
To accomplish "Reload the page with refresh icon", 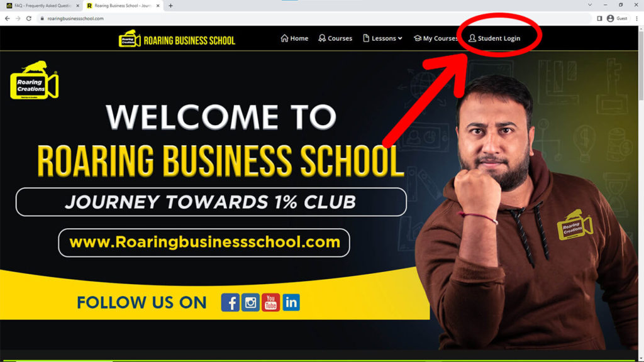I will (29, 18).
